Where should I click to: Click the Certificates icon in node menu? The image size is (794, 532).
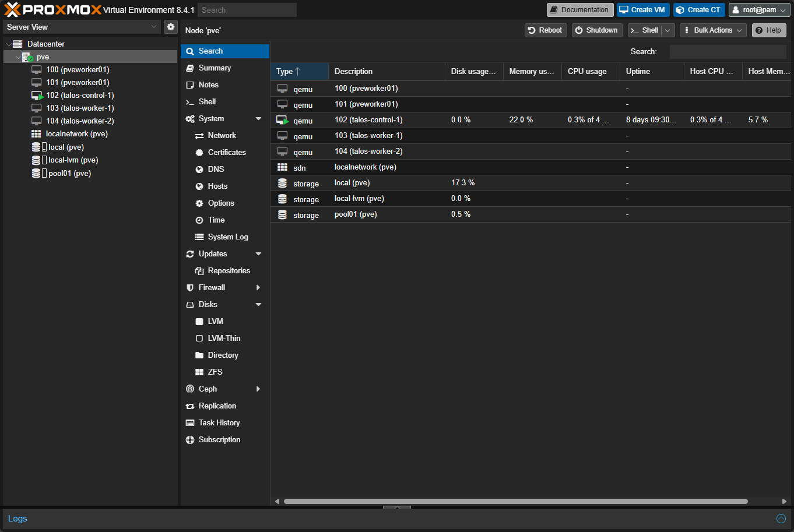(x=199, y=153)
